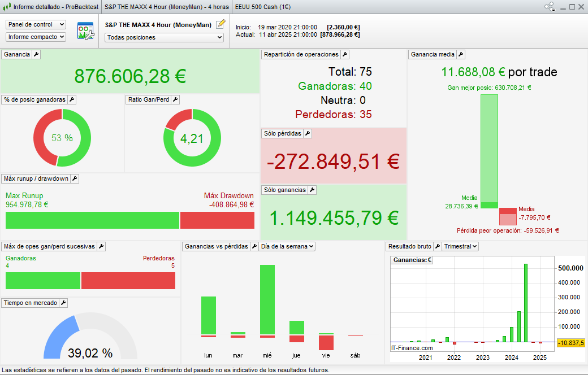Open the Informe compacto dropdown
This screenshot has height=375, width=588.
point(36,37)
